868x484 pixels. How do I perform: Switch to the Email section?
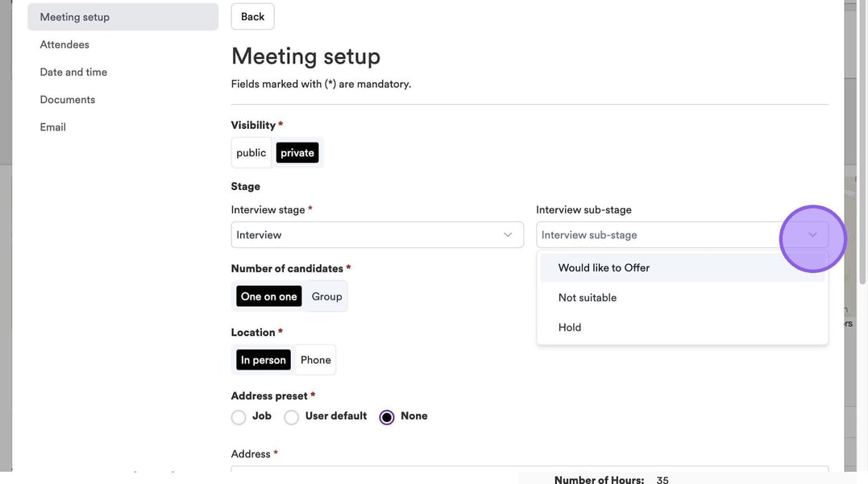point(53,127)
